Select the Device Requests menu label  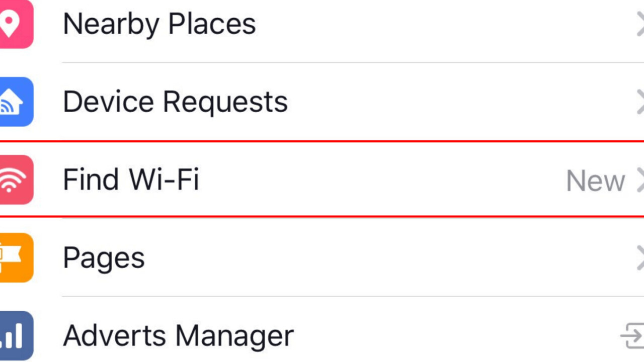pyautogui.click(x=175, y=102)
